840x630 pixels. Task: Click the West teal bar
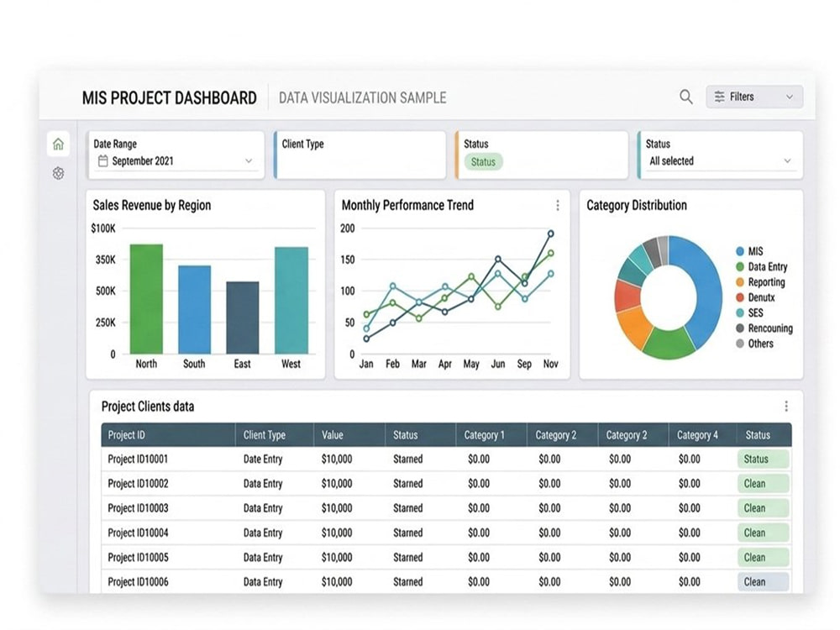click(291, 300)
